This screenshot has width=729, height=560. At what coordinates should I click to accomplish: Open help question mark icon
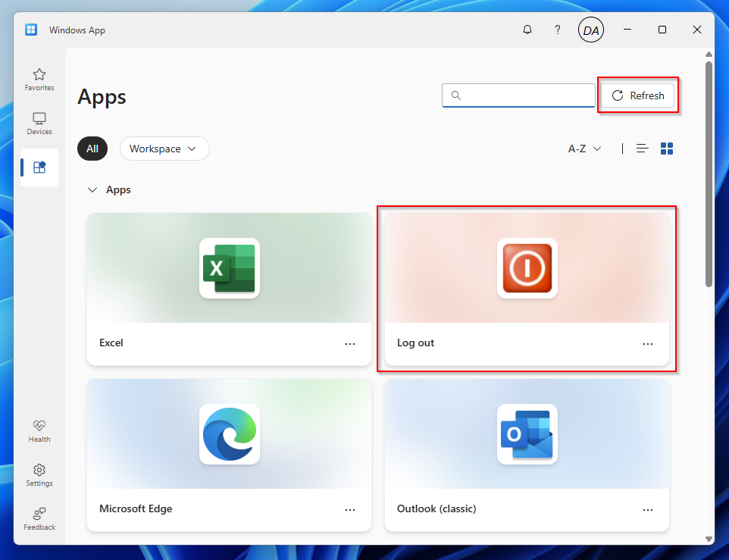[558, 30]
